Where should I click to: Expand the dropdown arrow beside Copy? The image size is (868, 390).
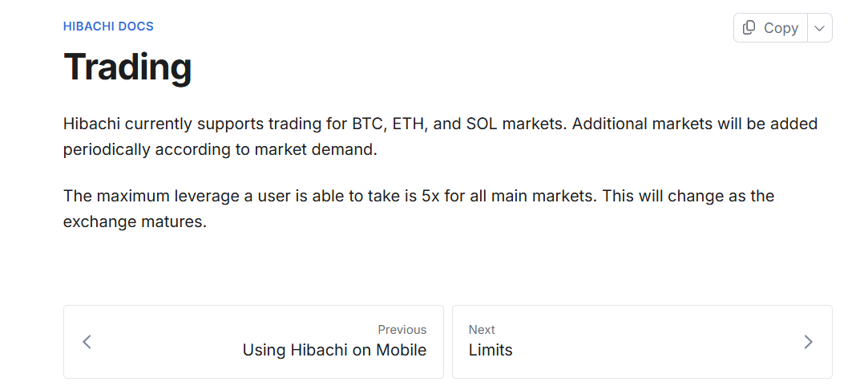[x=819, y=28]
